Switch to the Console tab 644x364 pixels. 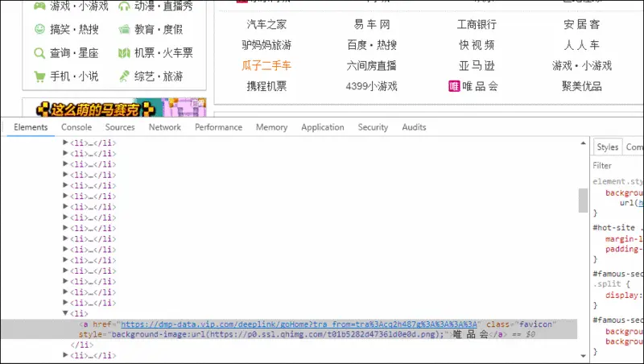pyautogui.click(x=76, y=127)
